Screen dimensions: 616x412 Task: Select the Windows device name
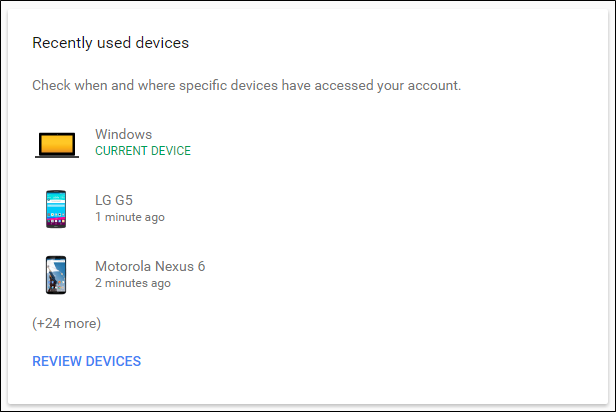point(123,134)
